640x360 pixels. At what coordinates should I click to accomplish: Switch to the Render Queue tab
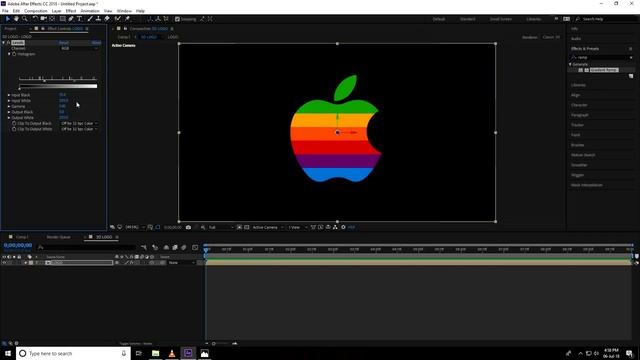tap(58, 237)
